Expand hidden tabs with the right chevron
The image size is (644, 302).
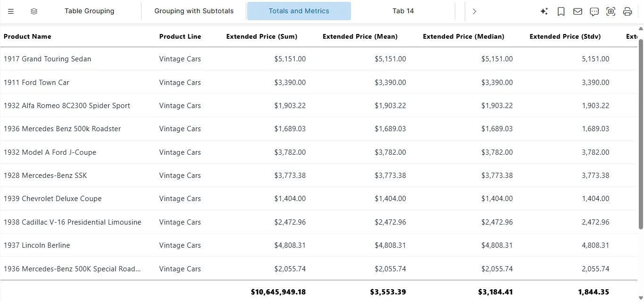(x=474, y=11)
